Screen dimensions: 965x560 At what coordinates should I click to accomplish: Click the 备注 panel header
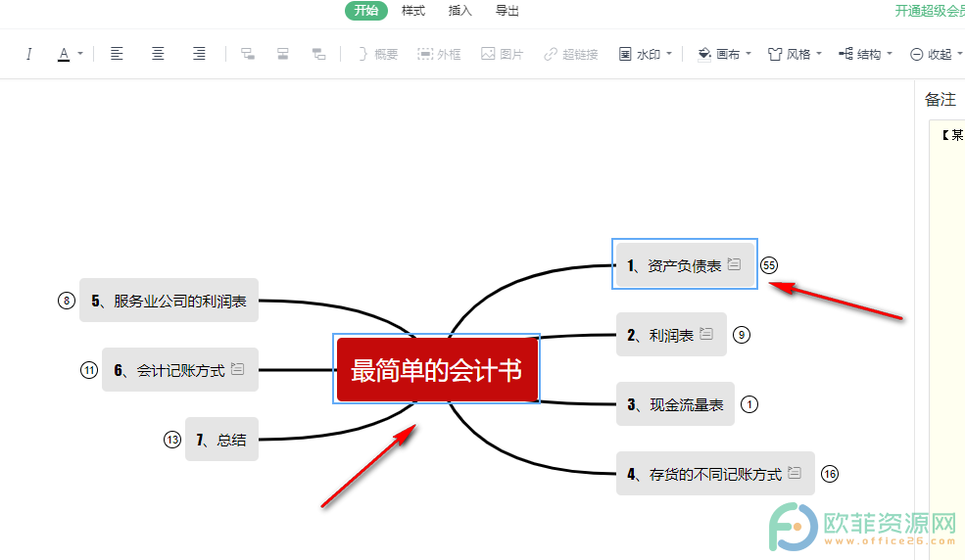coord(941,99)
